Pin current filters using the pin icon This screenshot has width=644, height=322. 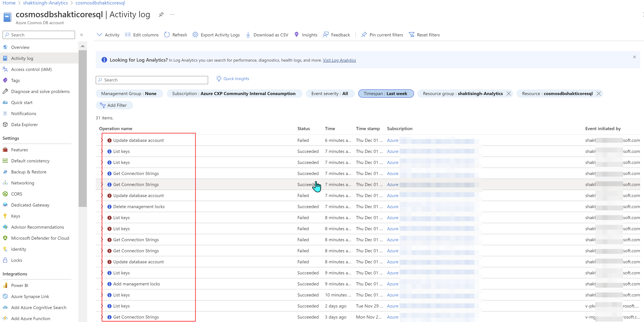364,35
